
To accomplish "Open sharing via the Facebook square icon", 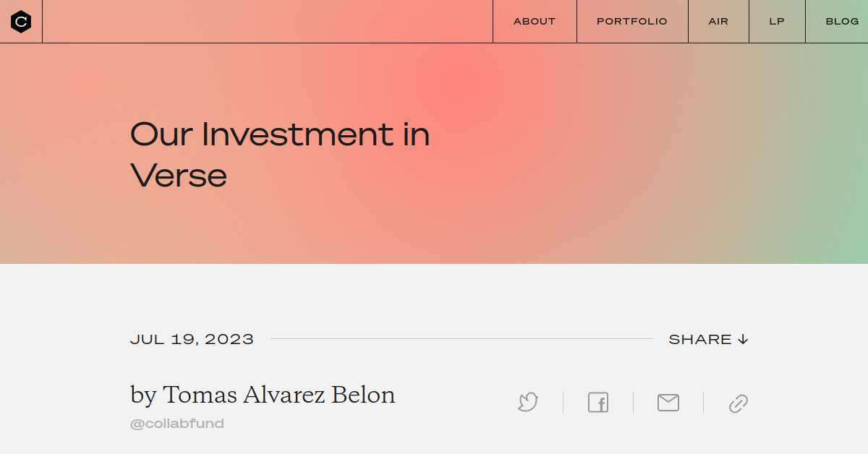I will point(598,403).
